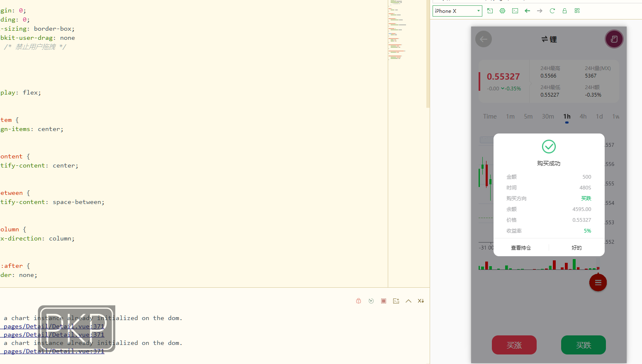Click the green checkmark success icon
The height and width of the screenshot is (364, 642).
point(549,146)
